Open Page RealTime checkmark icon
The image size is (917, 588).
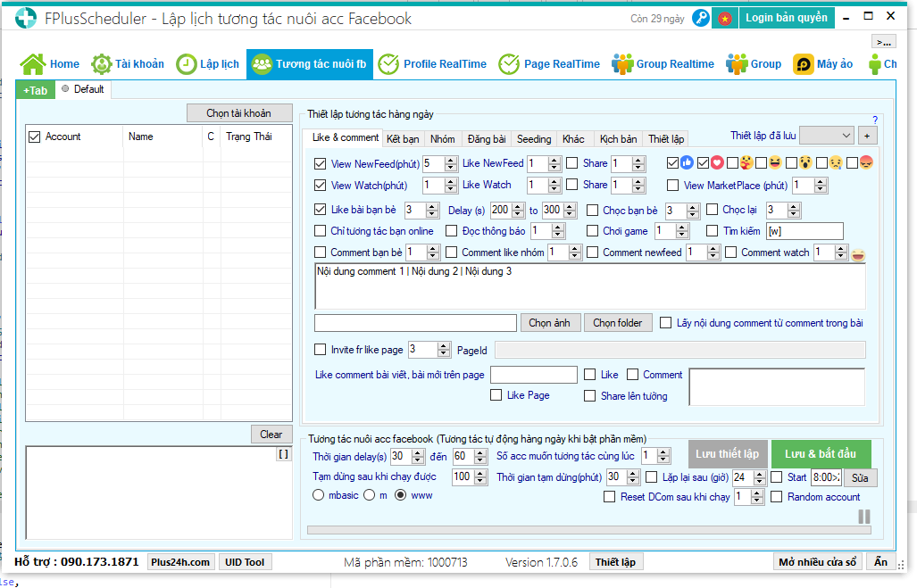[509, 64]
